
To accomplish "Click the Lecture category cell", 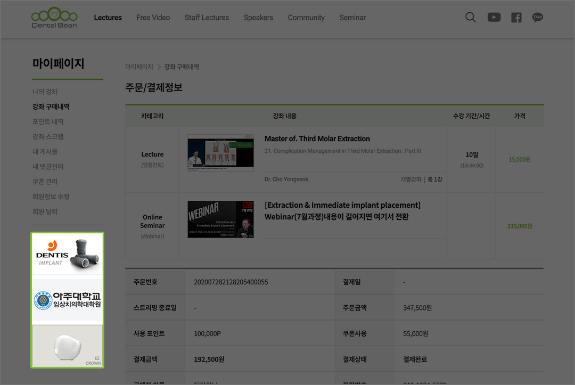I will tap(152, 159).
